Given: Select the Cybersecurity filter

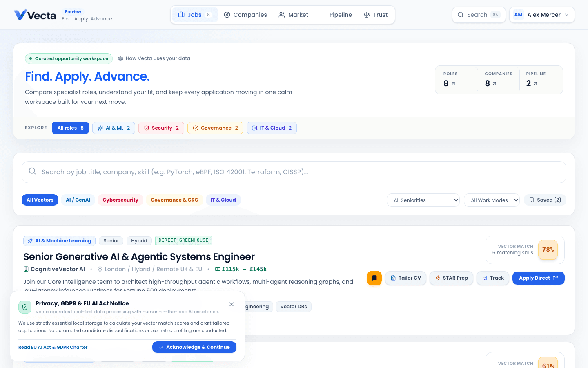Looking at the screenshot, I should [x=120, y=200].
